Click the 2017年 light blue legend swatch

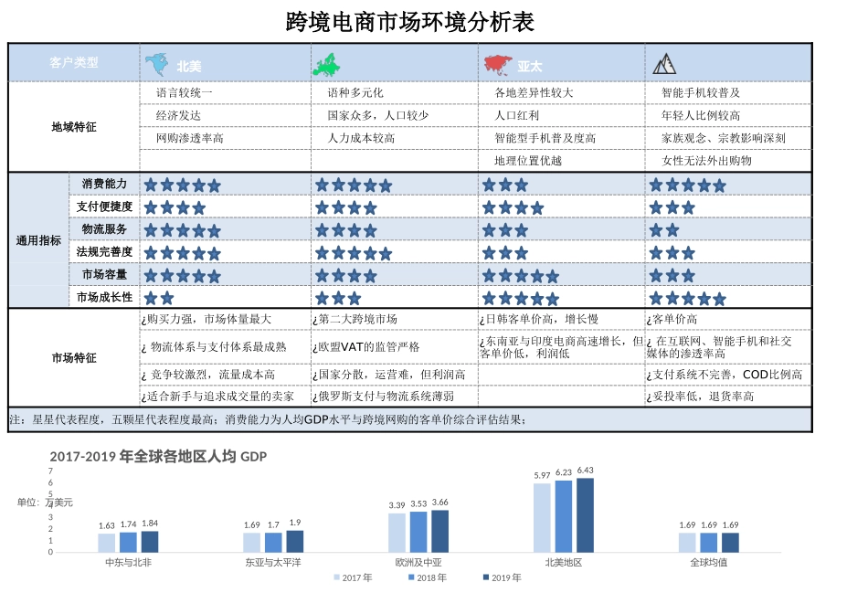click(x=336, y=577)
